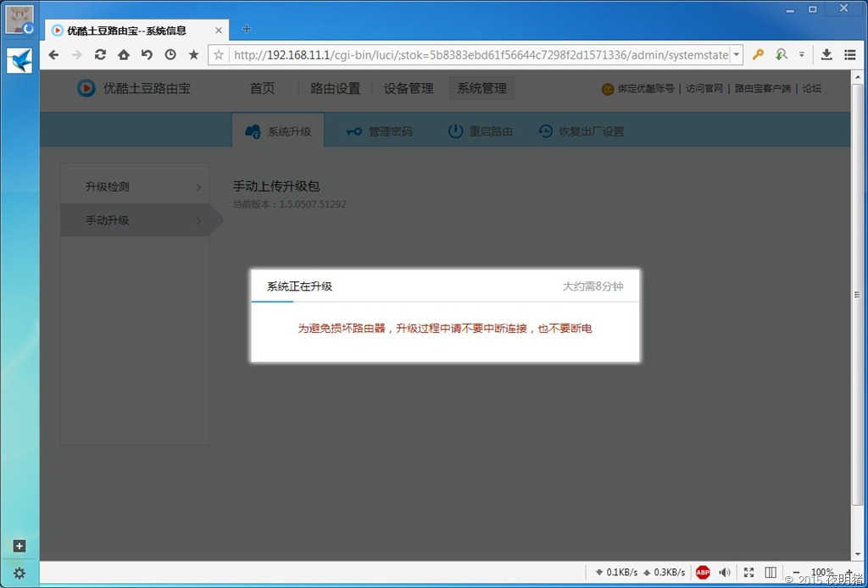Click the 访问官网 link
The height and width of the screenshot is (588, 868).
(704, 88)
